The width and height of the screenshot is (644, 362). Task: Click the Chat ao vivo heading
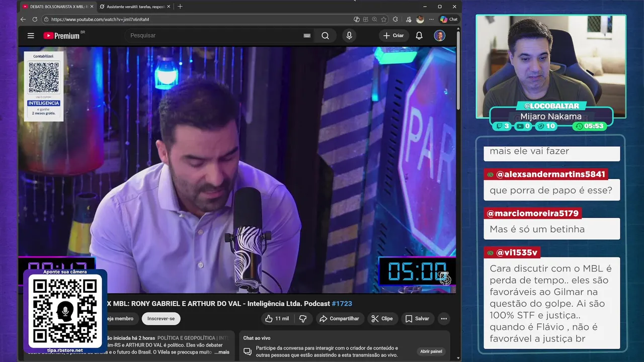(x=257, y=338)
